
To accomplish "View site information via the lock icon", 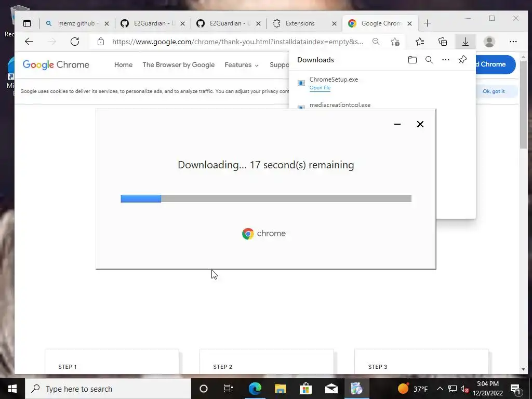I will [x=101, y=42].
